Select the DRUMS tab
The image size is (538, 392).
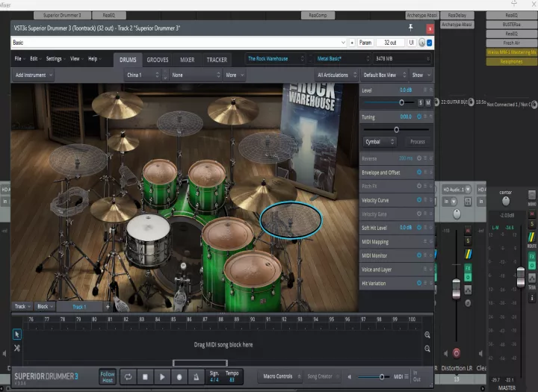click(x=128, y=60)
